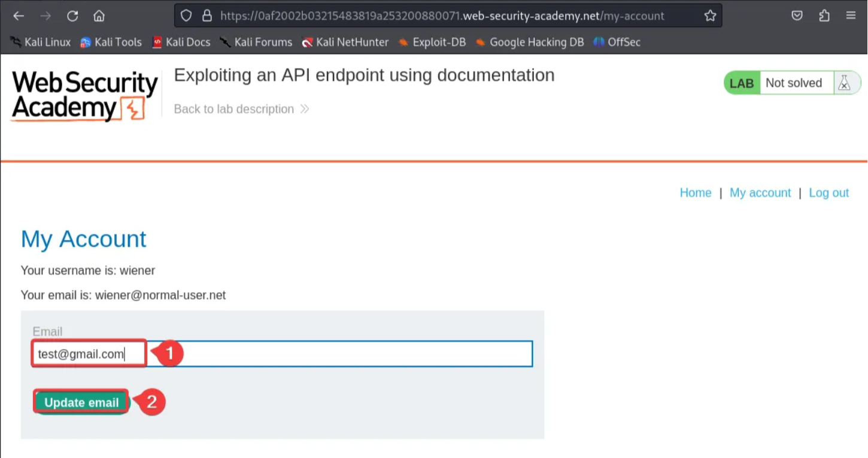Open the tracking protection shield
This screenshot has width=868, height=458.
186,16
